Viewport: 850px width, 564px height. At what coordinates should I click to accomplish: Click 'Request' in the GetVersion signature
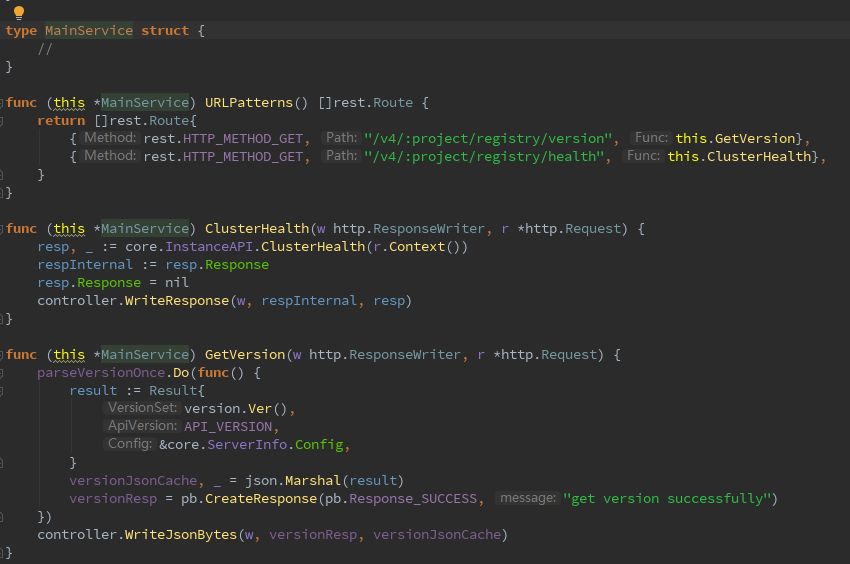click(x=569, y=355)
